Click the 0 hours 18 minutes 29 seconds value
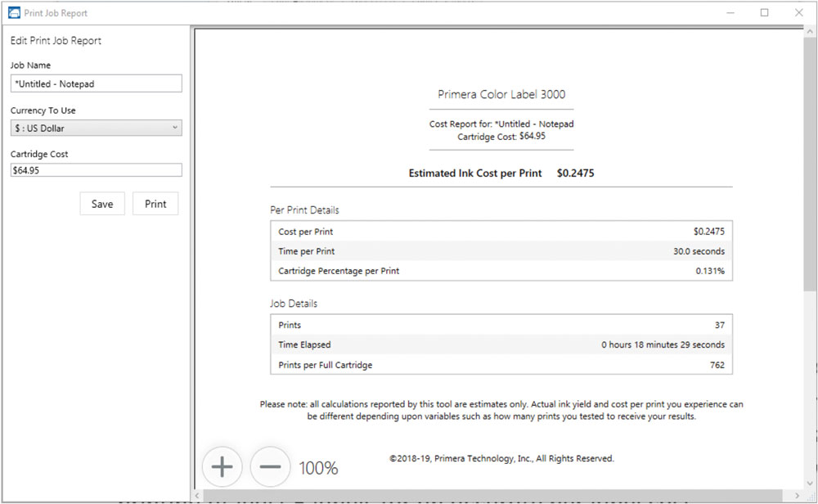 tap(663, 345)
